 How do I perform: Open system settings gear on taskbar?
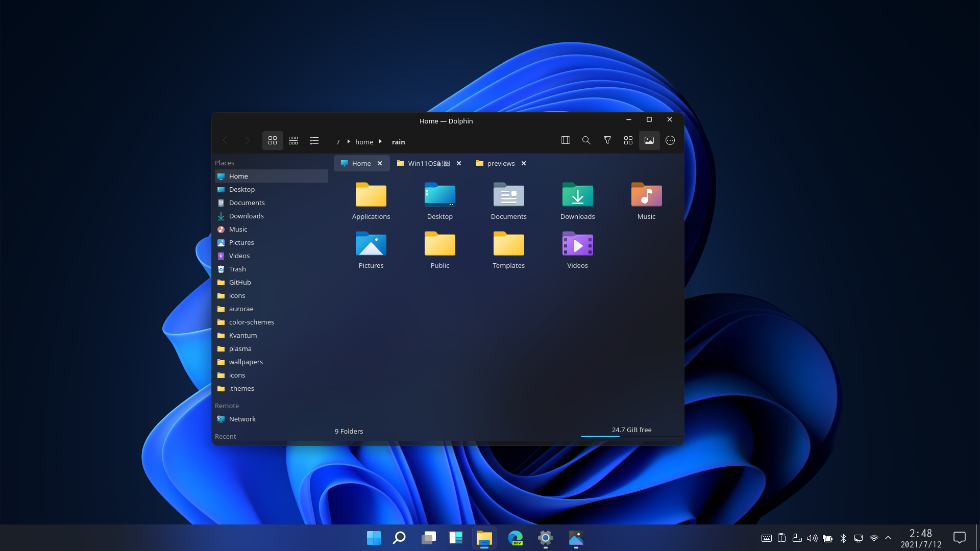[x=546, y=538]
